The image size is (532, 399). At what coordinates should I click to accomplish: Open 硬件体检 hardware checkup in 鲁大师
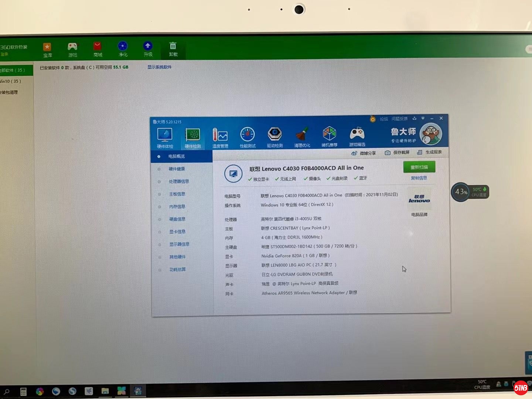165,138
